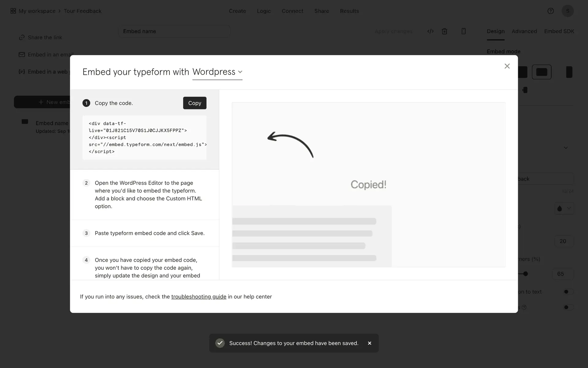Select the popup embed mode icon
This screenshot has height=368, width=588.
point(541,72)
